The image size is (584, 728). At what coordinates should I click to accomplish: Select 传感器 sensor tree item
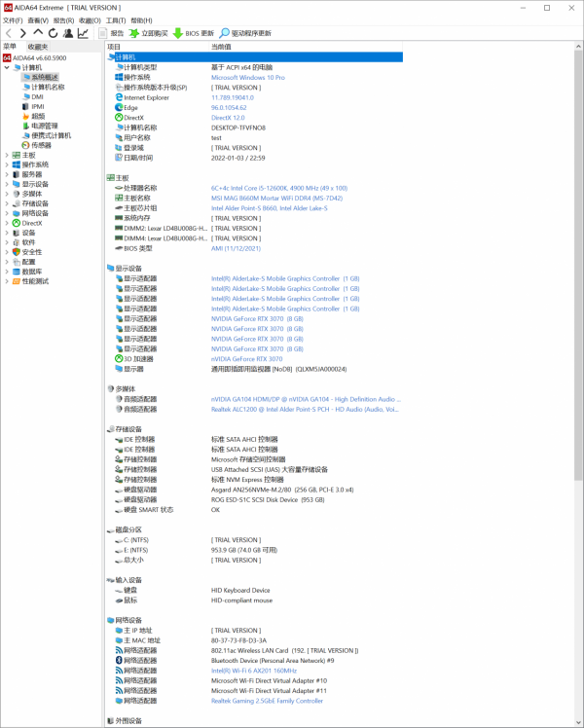(x=37, y=145)
